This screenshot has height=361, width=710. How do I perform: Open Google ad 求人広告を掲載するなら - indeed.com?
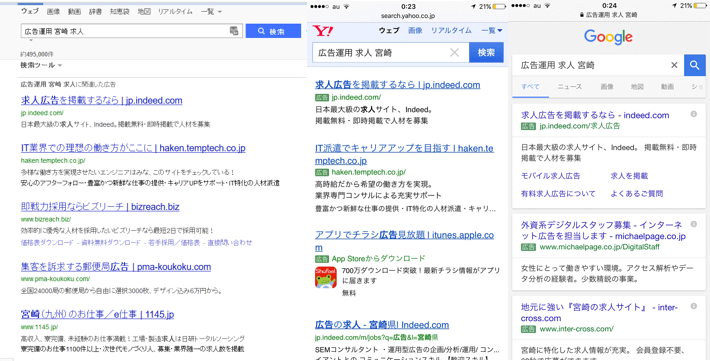tap(595, 115)
